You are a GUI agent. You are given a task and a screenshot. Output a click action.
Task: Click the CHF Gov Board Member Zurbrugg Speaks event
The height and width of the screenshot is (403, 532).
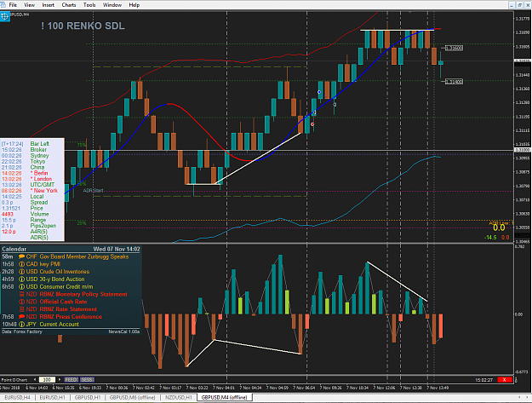pos(71,256)
